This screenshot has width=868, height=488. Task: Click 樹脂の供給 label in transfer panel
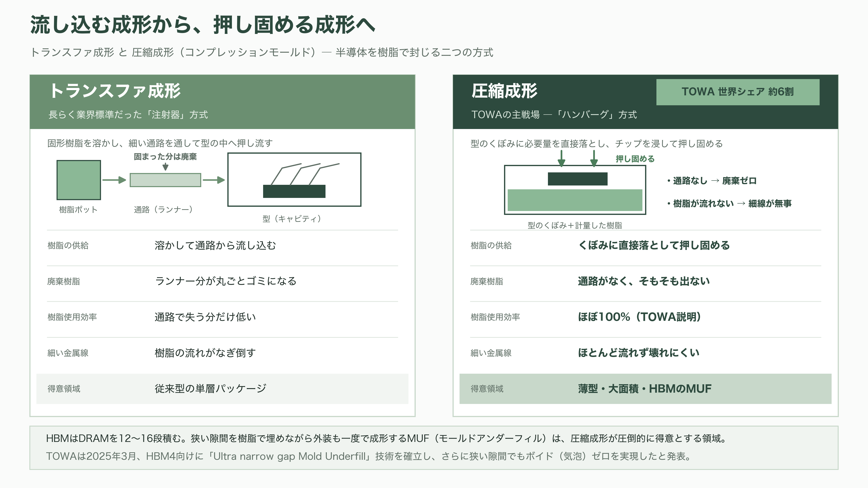pos(68,246)
